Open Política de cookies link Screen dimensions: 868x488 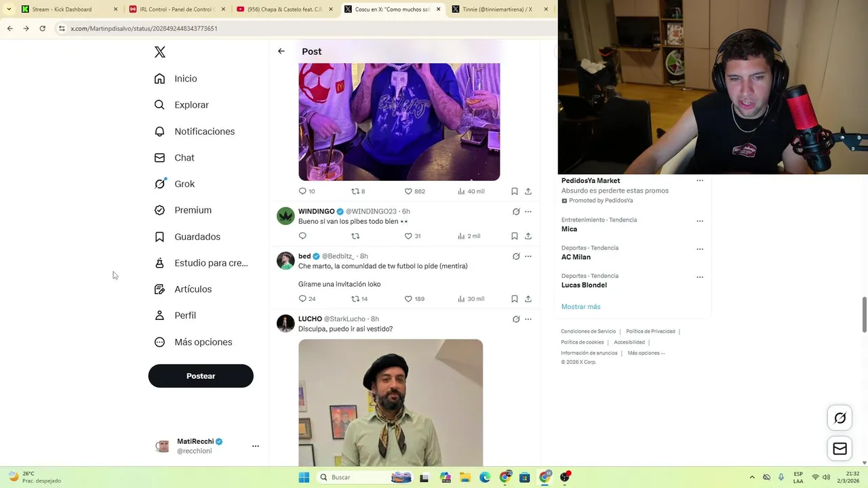582,342
